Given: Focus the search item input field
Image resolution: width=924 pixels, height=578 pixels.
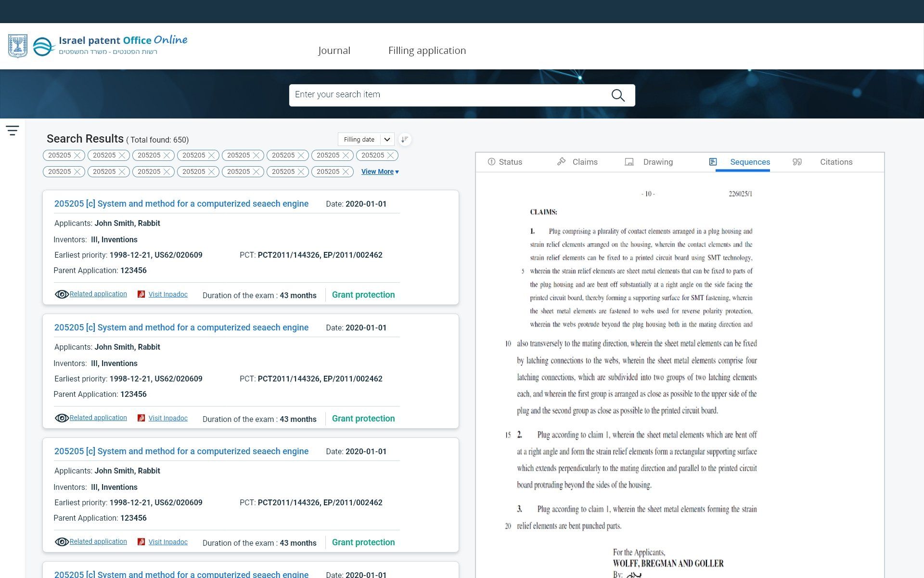Looking at the screenshot, I should [448, 95].
